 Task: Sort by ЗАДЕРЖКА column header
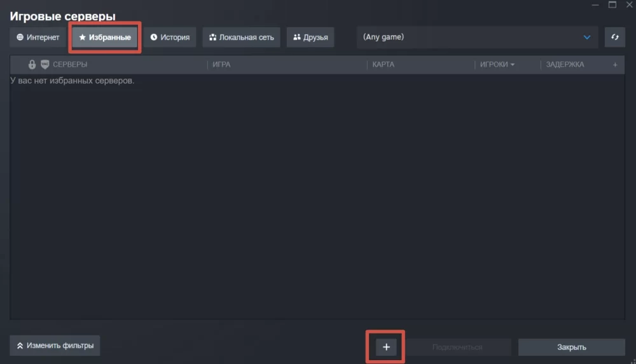click(565, 64)
